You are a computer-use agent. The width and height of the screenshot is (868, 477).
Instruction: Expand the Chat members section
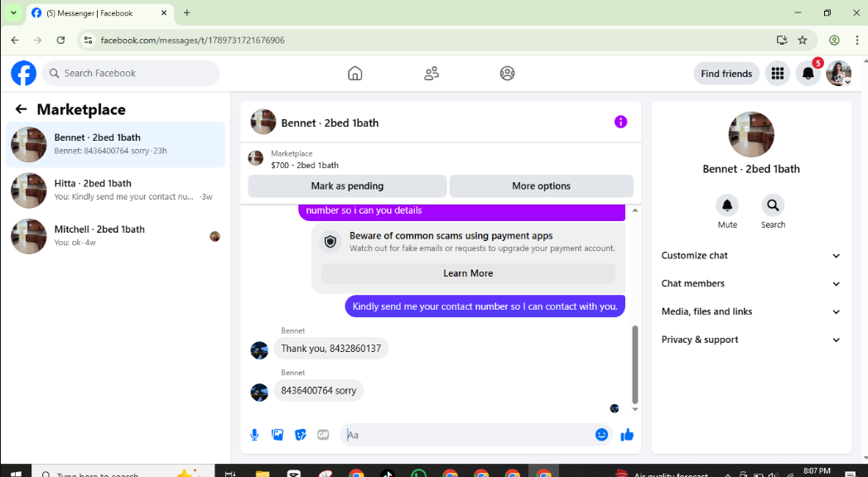pyautogui.click(x=750, y=283)
